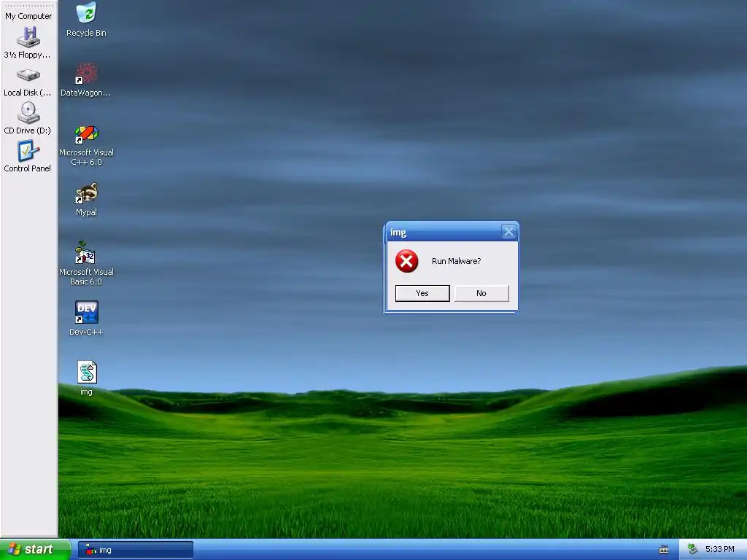Select the Mypal browser shortcut
This screenshot has height=560, width=747.
pos(86,200)
